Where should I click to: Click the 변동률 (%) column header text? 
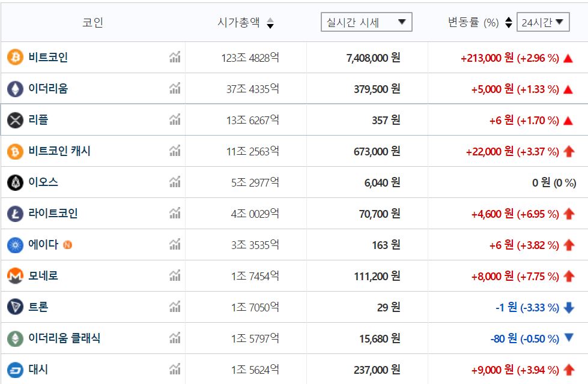pyautogui.click(x=473, y=23)
